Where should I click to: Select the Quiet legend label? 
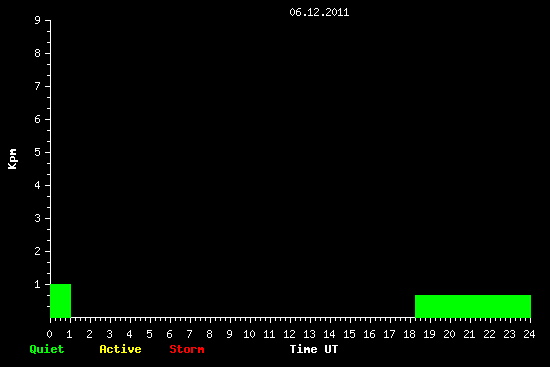pyautogui.click(x=47, y=349)
